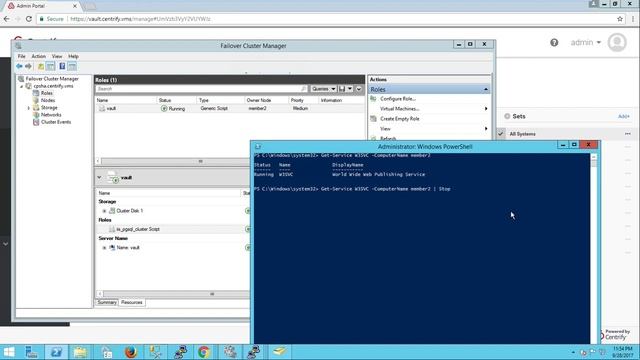Screen dimensions: 640x360
Task: Switch to the Summary tab
Action: pos(107,302)
